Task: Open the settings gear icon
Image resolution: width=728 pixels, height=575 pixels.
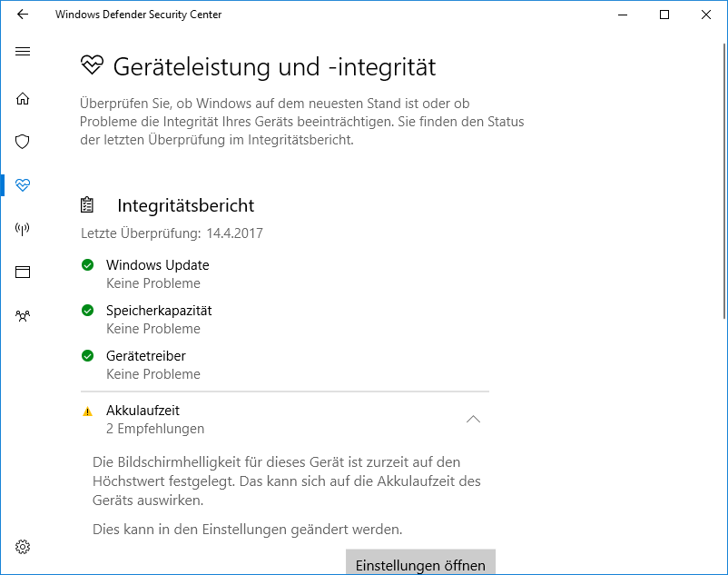Action: pos(23,547)
